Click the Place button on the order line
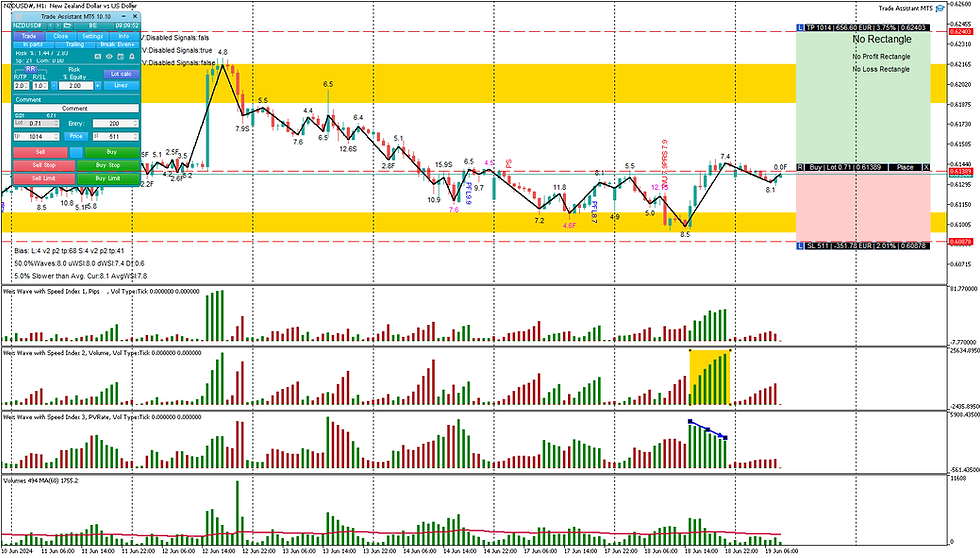 (x=905, y=167)
